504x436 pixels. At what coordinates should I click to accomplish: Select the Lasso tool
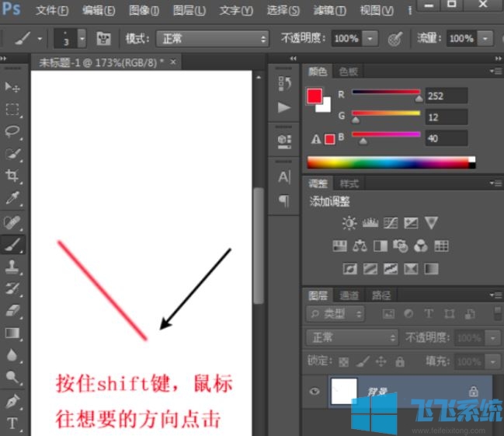tap(13, 131)
